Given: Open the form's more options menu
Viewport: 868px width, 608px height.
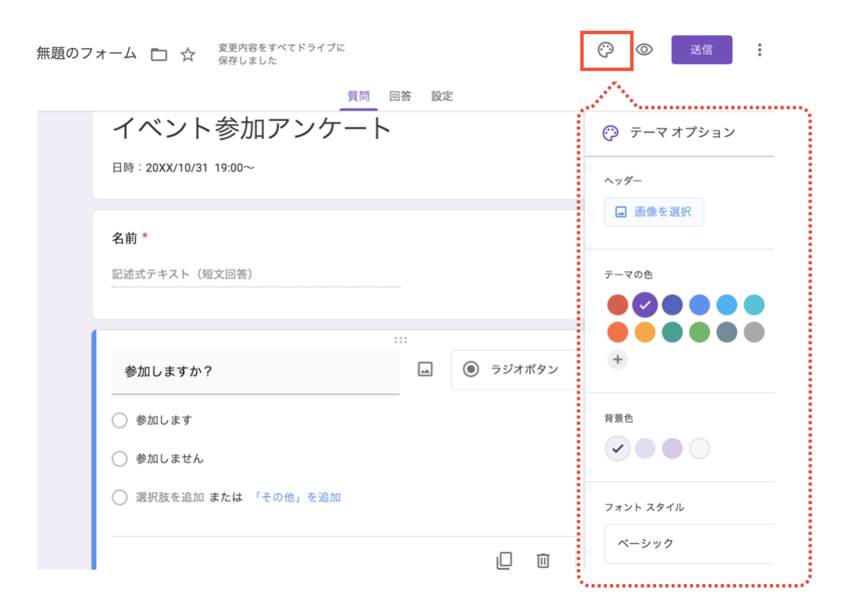Looking at the screenshot, I should point(759,49).
